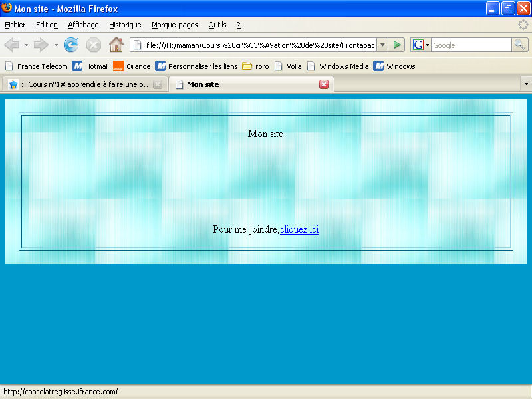This screenshot has width=532, height=399.
Task: Click the page icon in address bar
Action: pos(138,45)
